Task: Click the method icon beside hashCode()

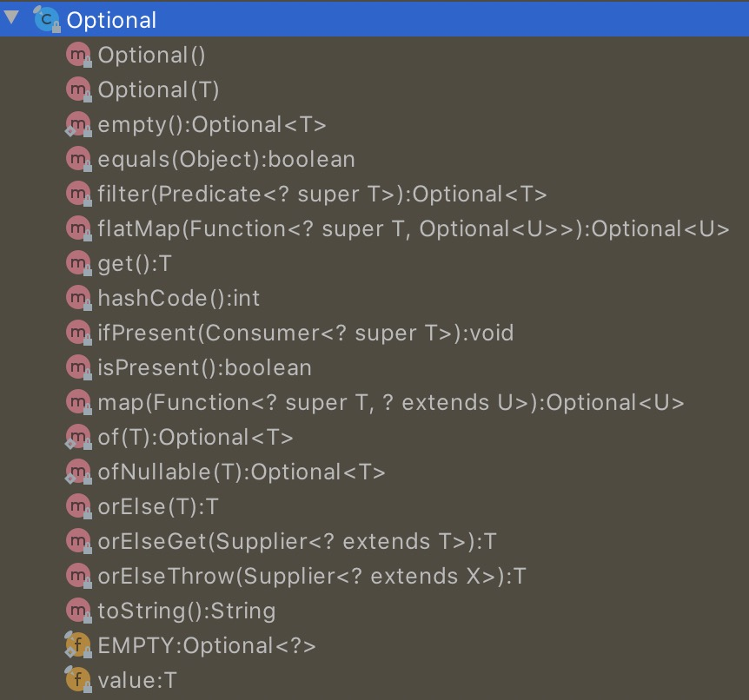Action: [79, 297]
